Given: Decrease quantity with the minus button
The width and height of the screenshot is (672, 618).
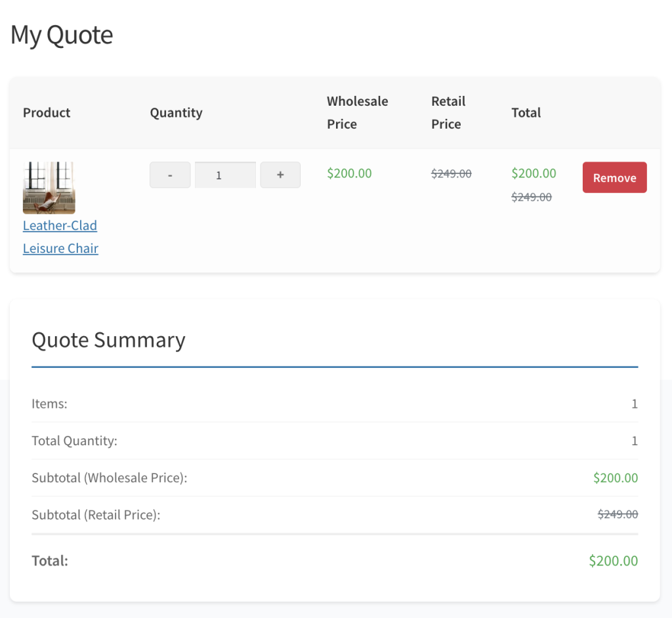Looking at the screenshot, I should pyautogui.click(x=170, y=175).
